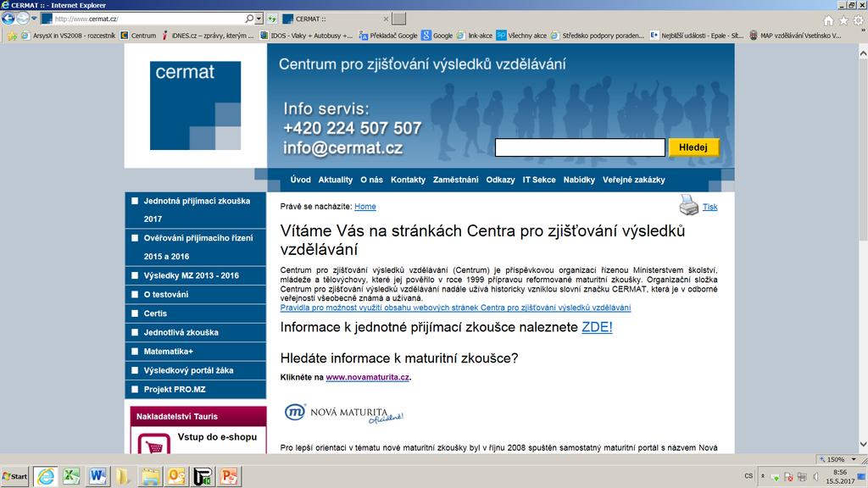Viewport: 868px width, 488px height.
Task: Open iDNES.cz favorites bar bookmark
Action: 207,36
